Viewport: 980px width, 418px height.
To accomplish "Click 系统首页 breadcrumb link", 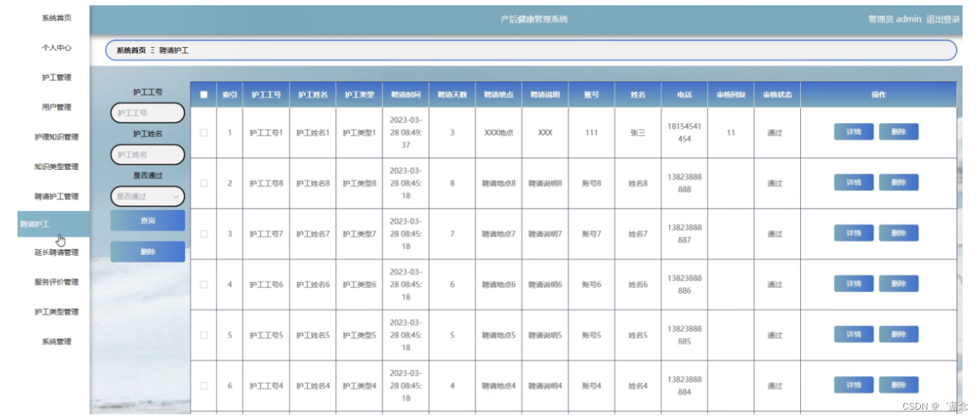I will tap(130, 51).
